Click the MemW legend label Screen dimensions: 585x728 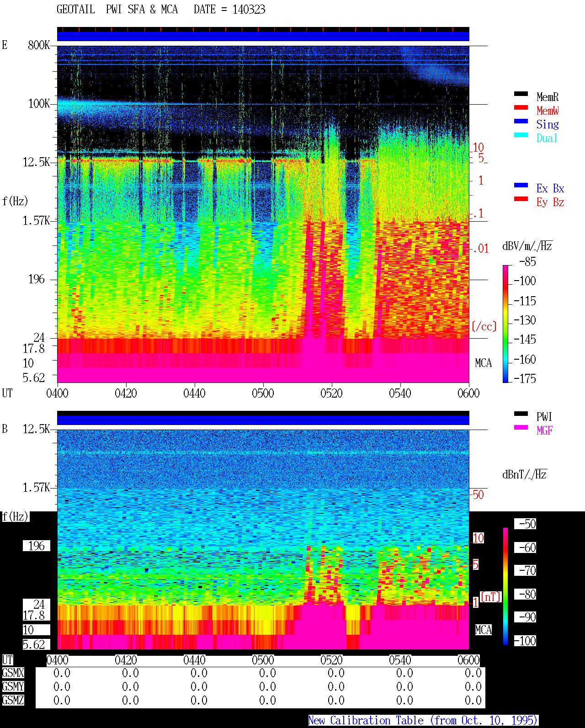[548, 111]
